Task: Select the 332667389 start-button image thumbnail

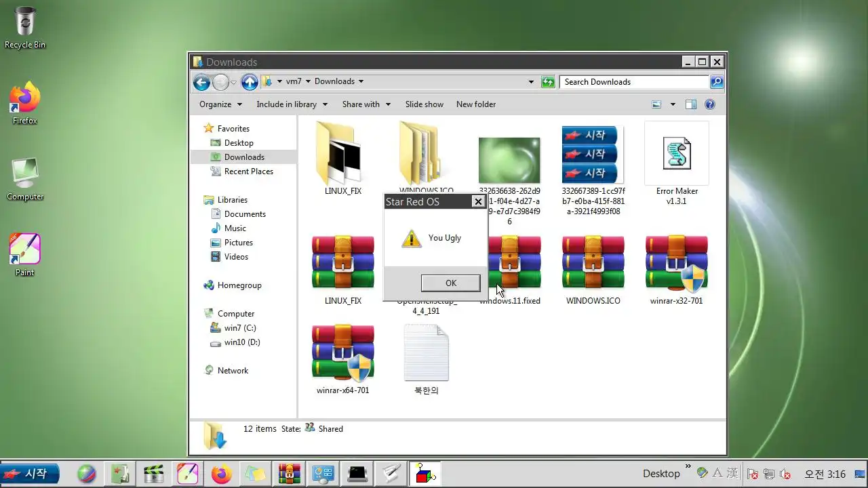Action: point(593,154)
